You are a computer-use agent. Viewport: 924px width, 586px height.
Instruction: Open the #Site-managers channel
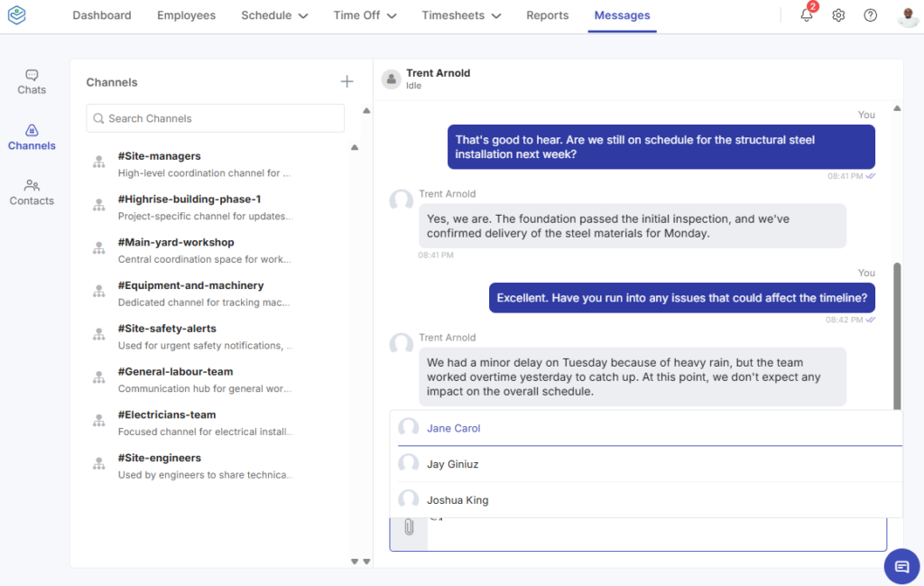click(217, 164)
